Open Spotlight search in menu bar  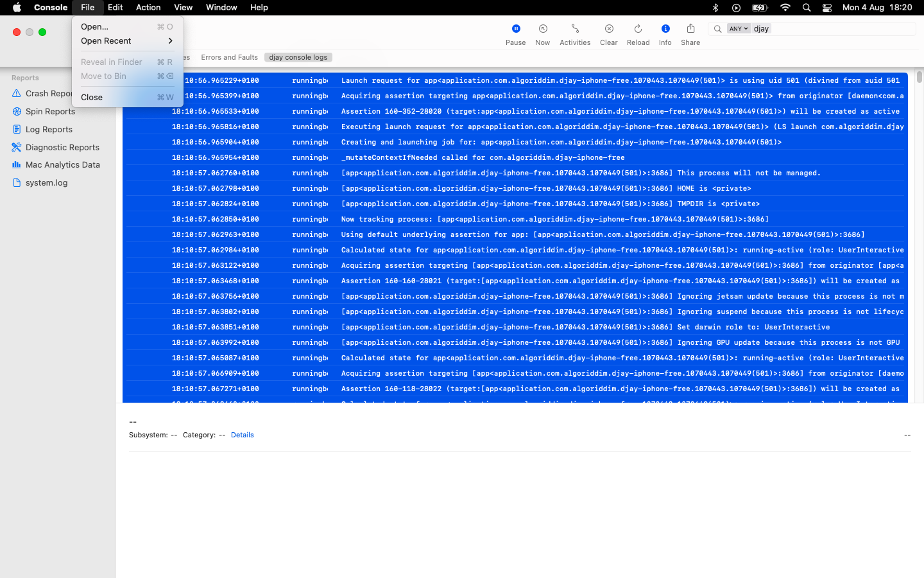click(807, 8)
